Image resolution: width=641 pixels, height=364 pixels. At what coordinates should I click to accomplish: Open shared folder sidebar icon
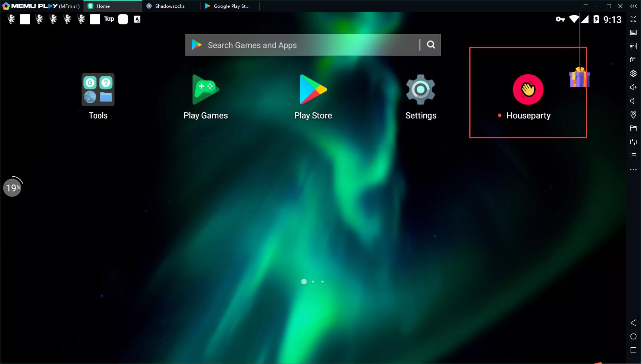click(633, 128)
